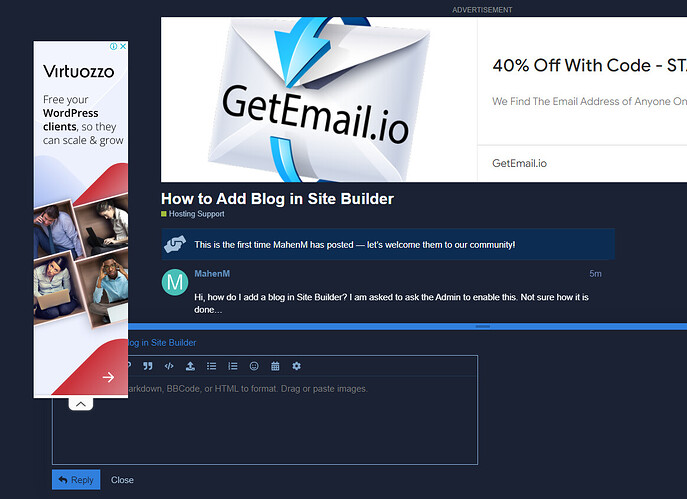Image resolution: width=687 pixels, height=499 pixels.
Task: Open the emoji picker
Action: [254, 366]
